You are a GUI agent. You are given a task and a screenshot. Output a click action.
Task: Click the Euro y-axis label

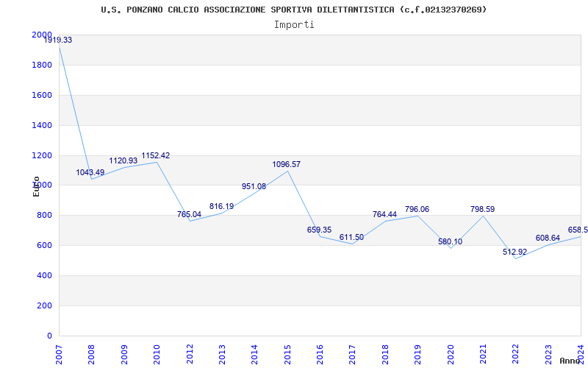pos(36,187)
